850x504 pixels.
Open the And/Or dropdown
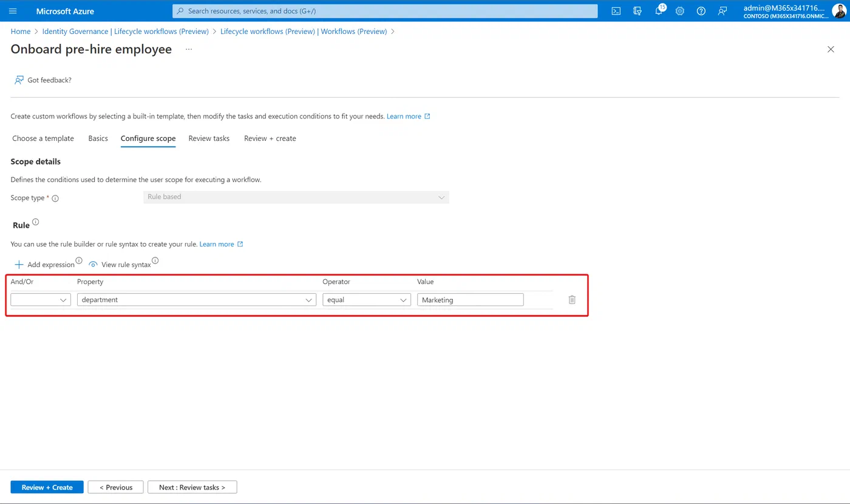[41, 300]
